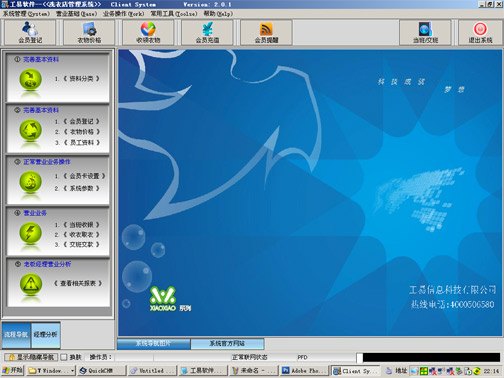
Task: Click the green lightning bolt 营业业务 icon
Action: coord(30,233)
